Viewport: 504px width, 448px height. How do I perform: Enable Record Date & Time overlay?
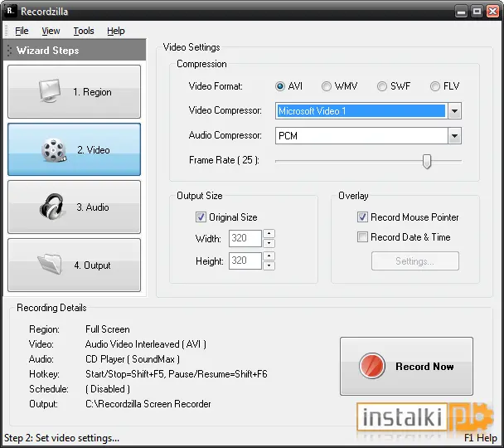coord(362,237)
